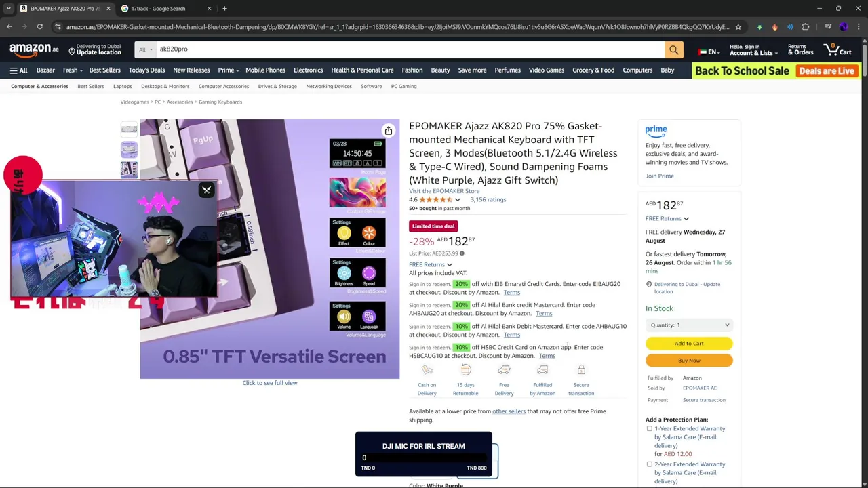The height and width of the screenshot is (488, 868).
Task: Select second product thumbnail image
Action: [129, 149]
